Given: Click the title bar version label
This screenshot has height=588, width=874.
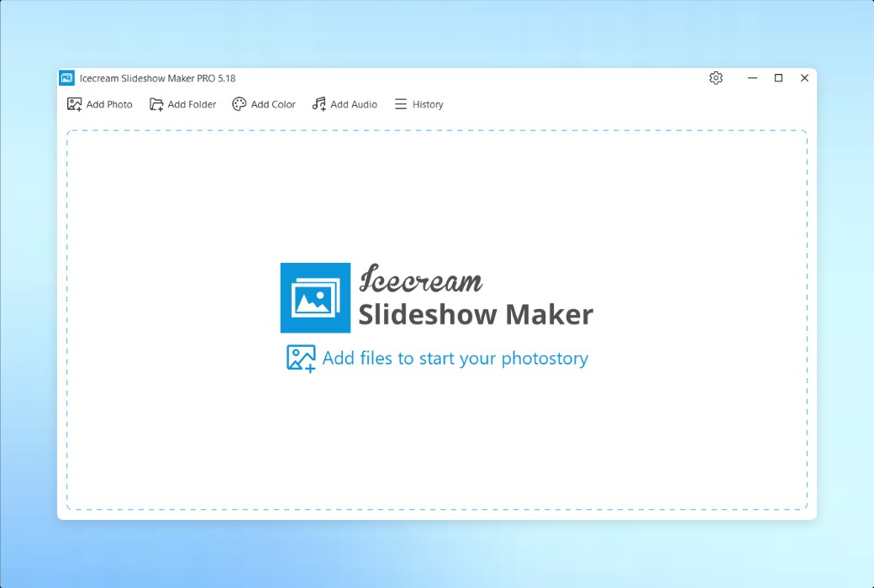Looking at the screenshot, I should pos(157,77).
